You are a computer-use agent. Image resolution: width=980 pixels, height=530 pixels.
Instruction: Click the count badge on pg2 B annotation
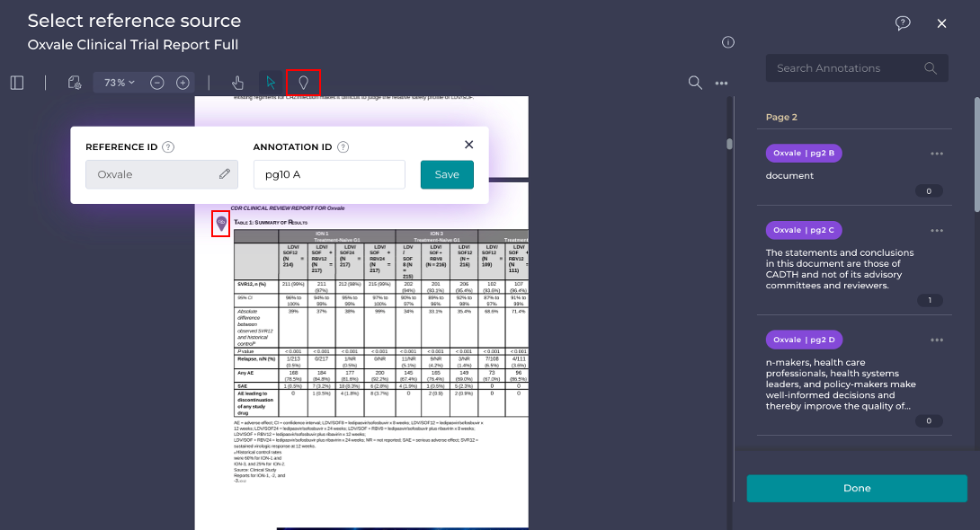click(x=929, y=191)
